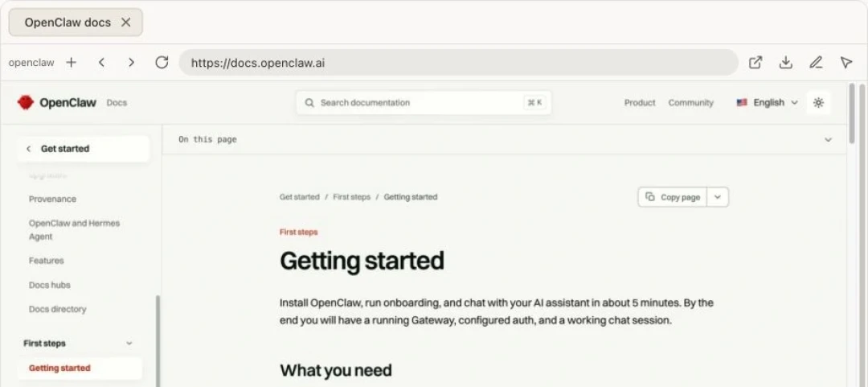
Task: Toggle light/dark theme sun icon
Action: tap(818, 102)
